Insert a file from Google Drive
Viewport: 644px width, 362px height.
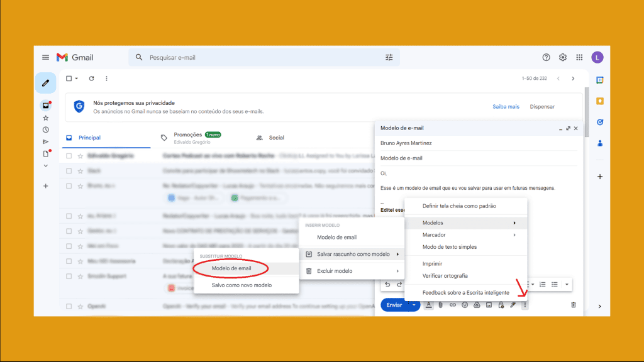click(x=476, y=305)
